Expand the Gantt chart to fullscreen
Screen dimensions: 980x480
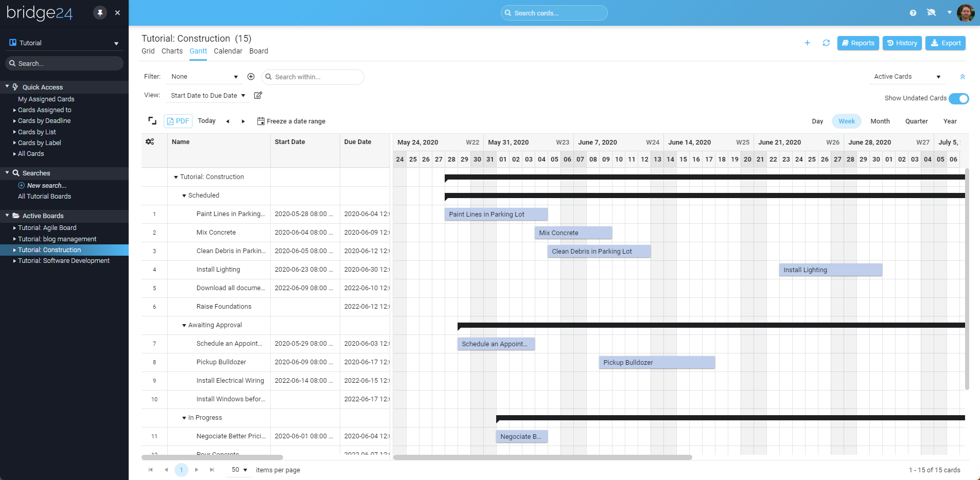pyautogui.click(x=152, y=120)
